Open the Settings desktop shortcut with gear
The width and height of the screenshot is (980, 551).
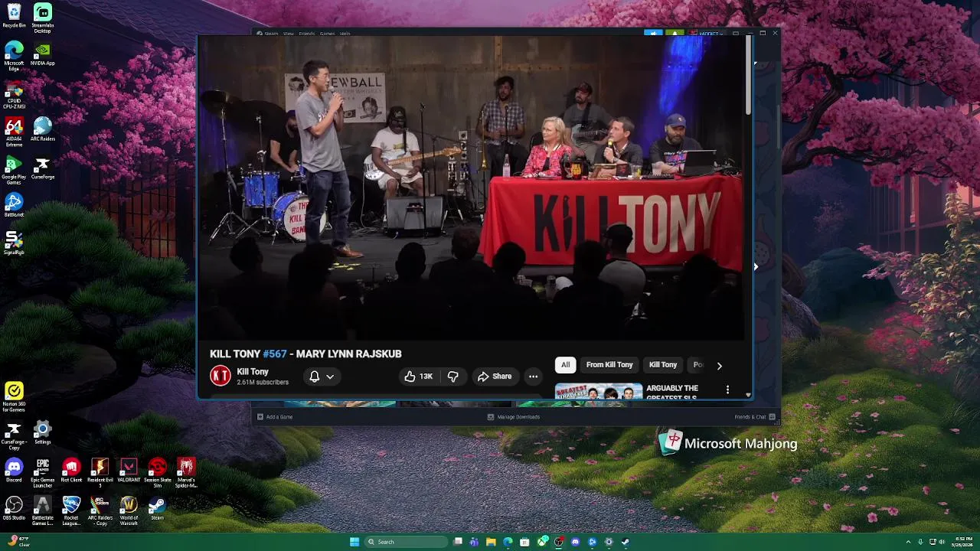(x=43, y=432)
